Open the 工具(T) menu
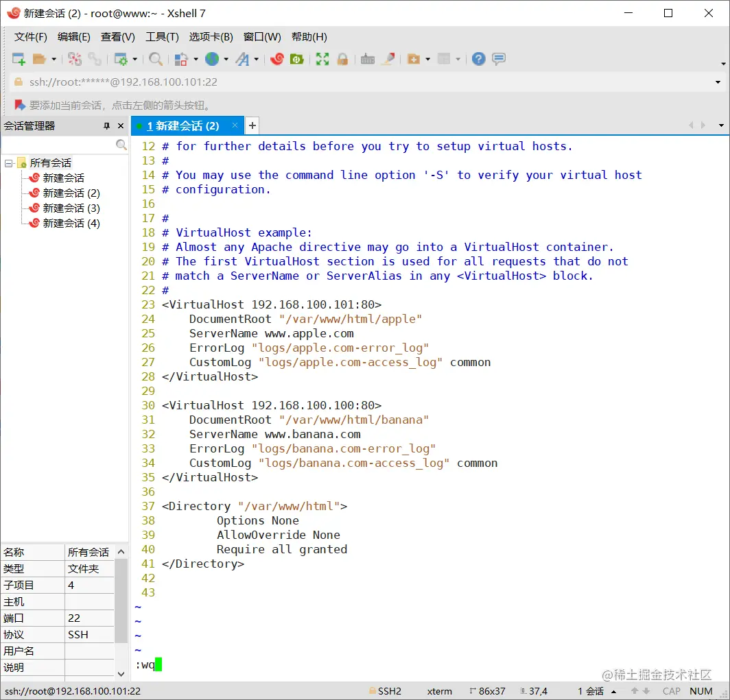 tap(162, 37)
